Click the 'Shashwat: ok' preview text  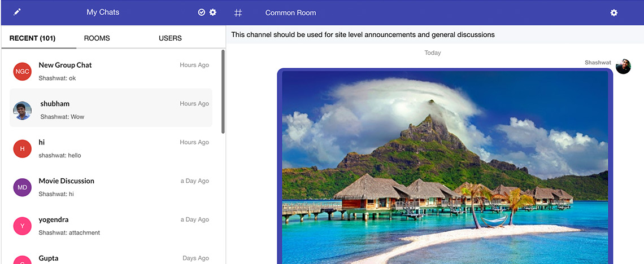click(57, 78)
